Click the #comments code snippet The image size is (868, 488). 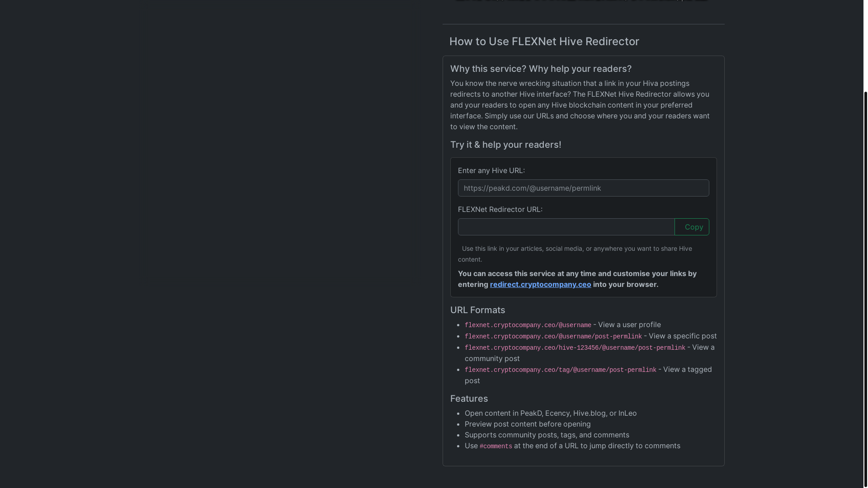tap(495, 446)
